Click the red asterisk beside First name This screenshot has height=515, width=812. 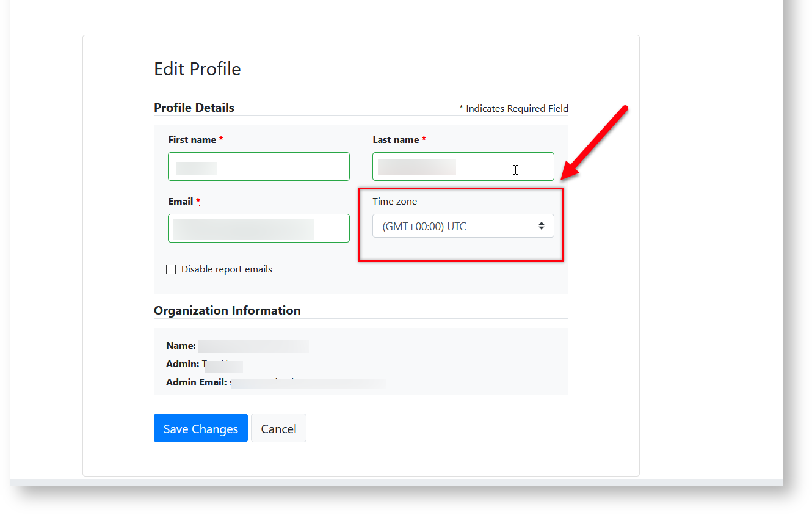click(x=220, y=139)
